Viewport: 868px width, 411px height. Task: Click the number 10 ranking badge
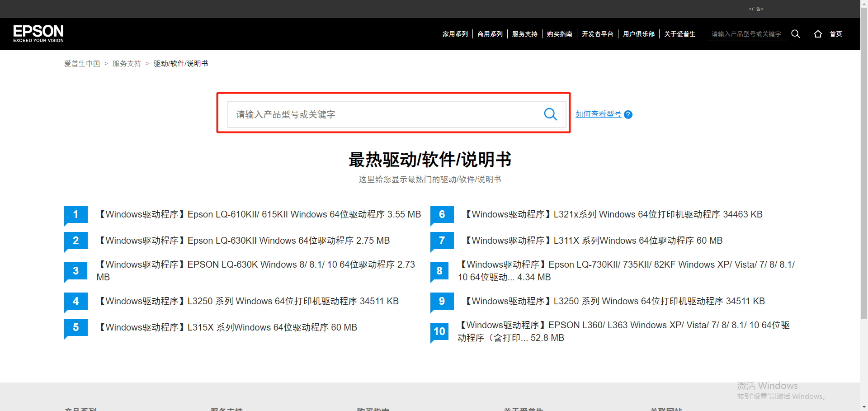tap(439, 332)
